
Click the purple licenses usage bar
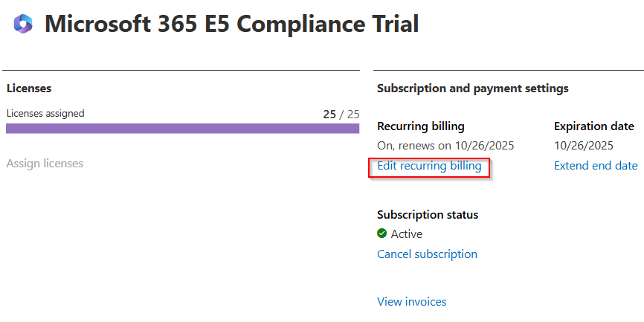pyautogui.click(x=182, y=128)
